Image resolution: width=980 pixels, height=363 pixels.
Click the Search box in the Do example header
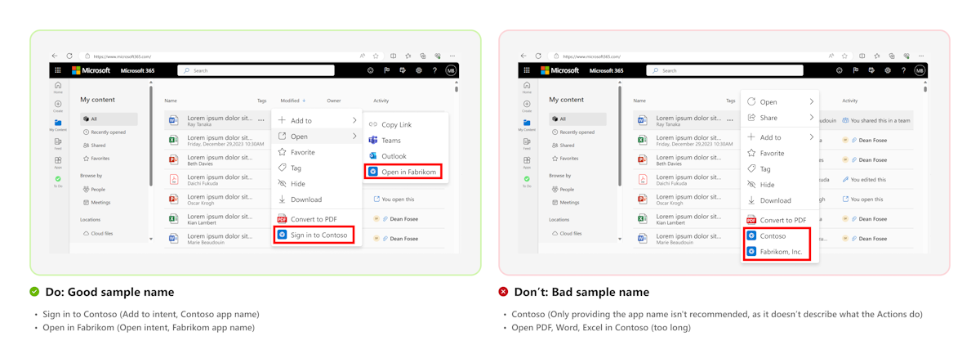[x=256, y=70]
